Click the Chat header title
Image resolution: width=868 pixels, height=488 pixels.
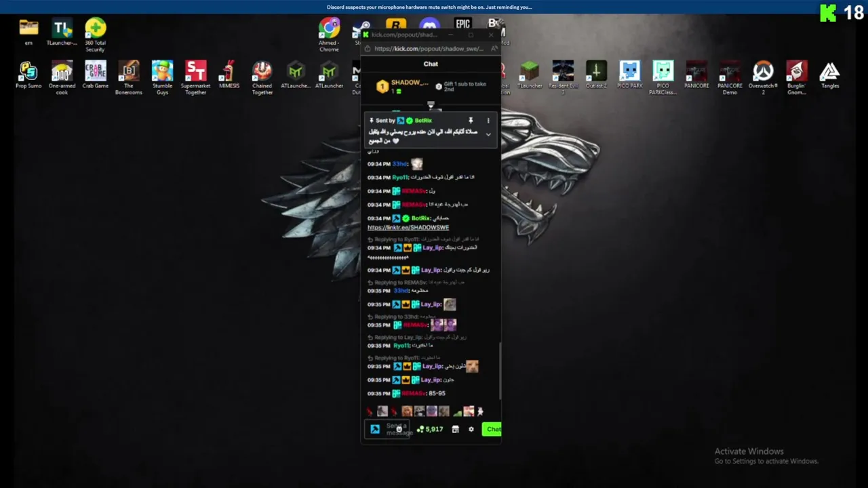coord(431,64)
